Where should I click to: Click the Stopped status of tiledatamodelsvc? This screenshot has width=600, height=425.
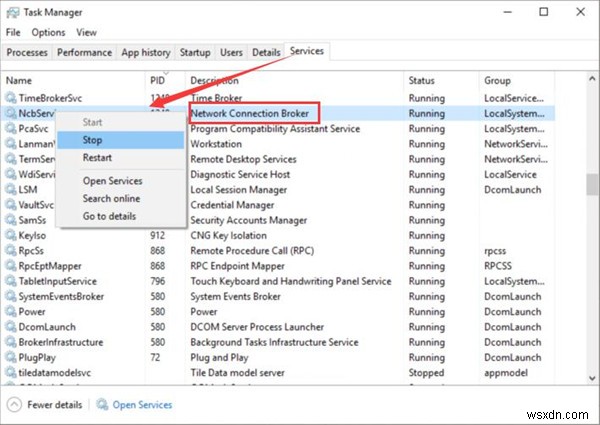click(426, 373)
